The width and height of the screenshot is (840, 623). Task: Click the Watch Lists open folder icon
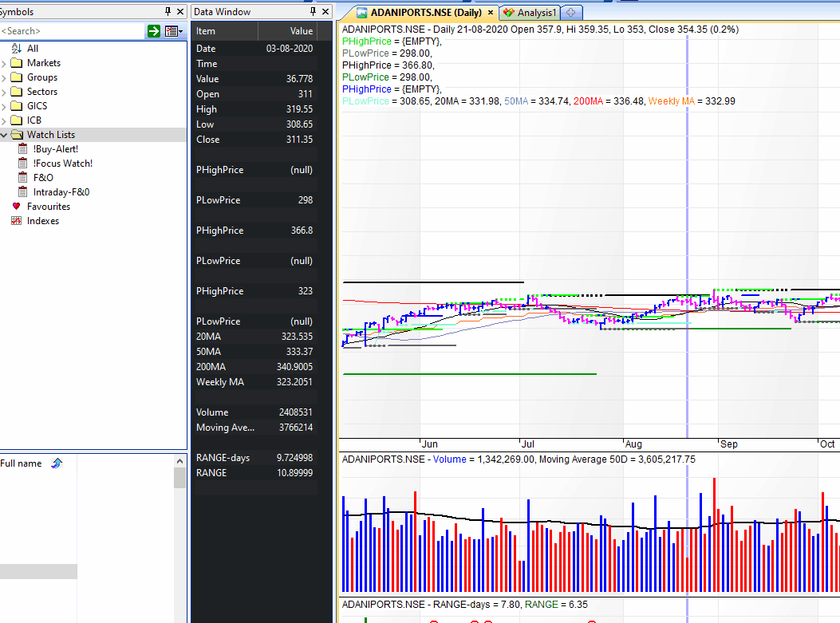(17, 135)
